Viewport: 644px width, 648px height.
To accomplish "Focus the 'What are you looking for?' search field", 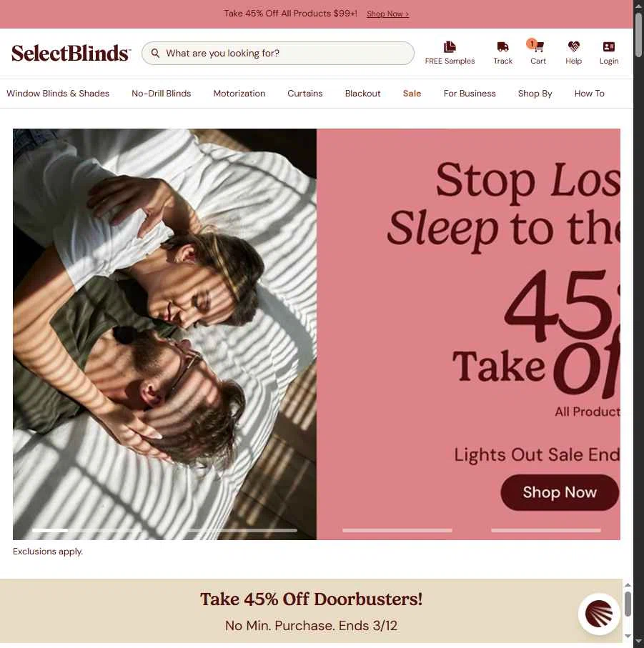I will coord(278,53).
